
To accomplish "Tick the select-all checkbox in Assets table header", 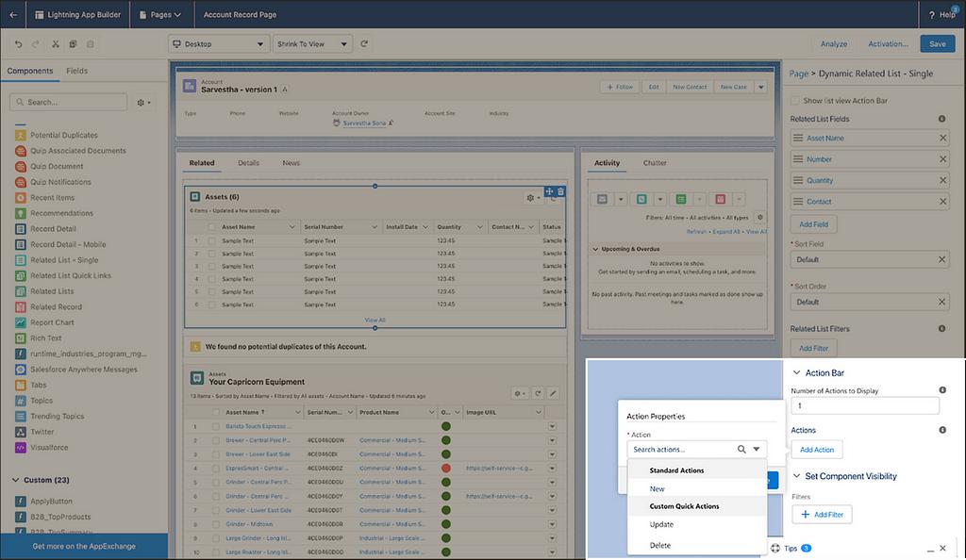I will coord(211,227).
